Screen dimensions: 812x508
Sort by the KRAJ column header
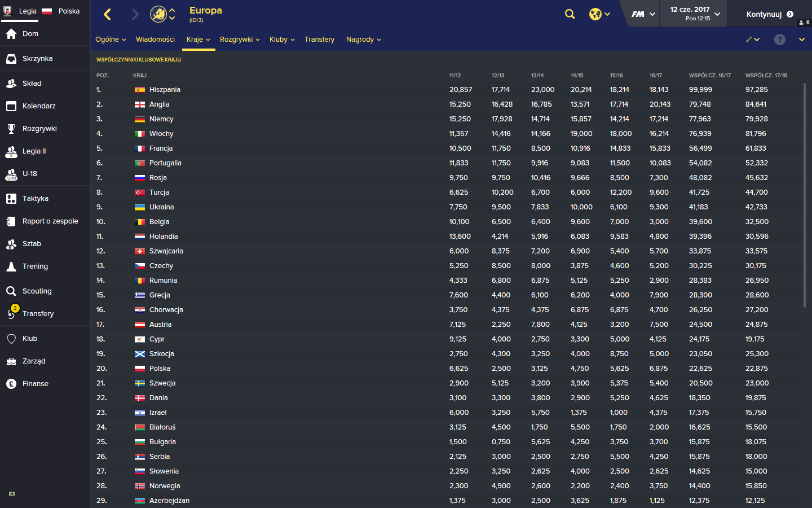click(x=140, y=75)
